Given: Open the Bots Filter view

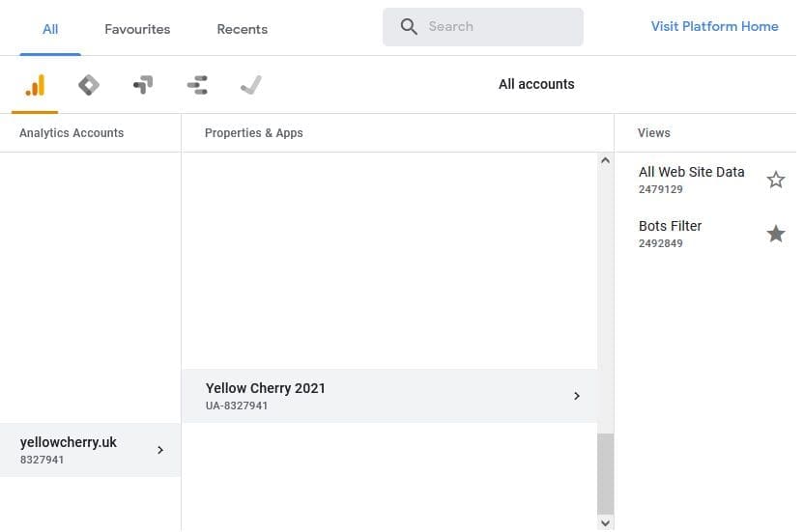Looking at the screenshot, I should (x=670, y=226).
